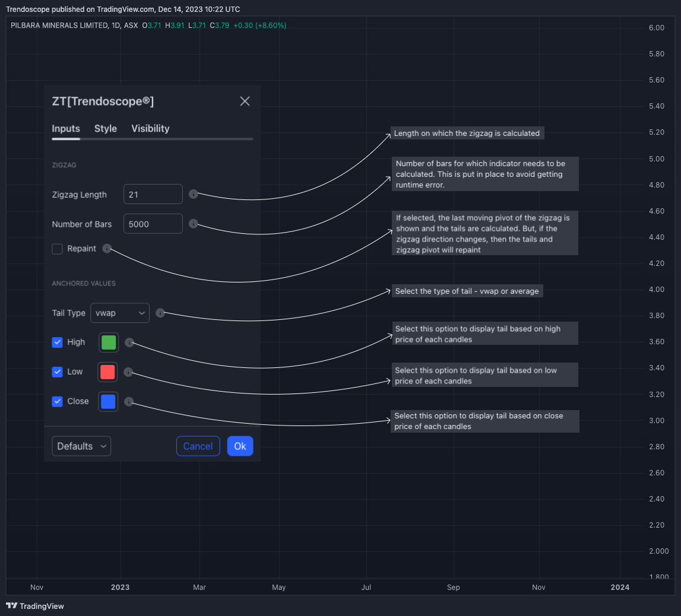Image resolution: width=681 pixels, height=616 pixels.
Task: Click the info icon beside Number of Bars
Action: 194,224
